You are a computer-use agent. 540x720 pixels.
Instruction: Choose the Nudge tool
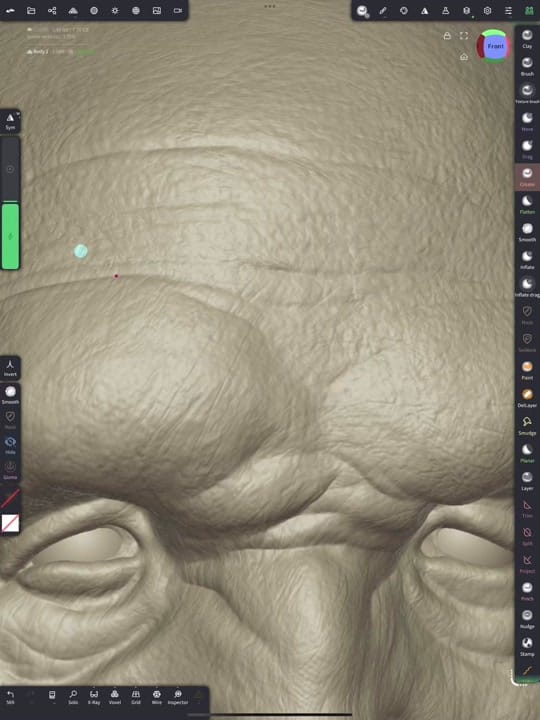pos(527,619)
